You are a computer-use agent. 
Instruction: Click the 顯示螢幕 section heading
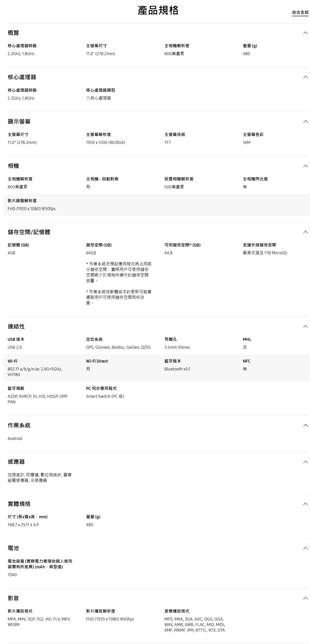(19, 122)
